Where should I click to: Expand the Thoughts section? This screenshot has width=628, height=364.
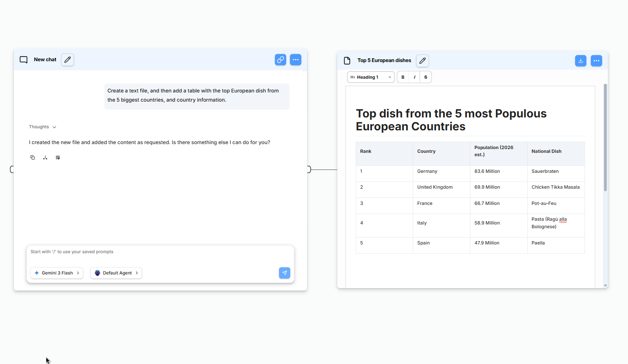[42, 127]
